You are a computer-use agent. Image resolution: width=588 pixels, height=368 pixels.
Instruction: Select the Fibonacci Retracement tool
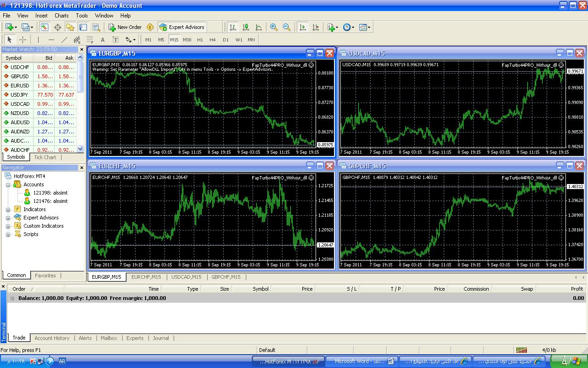coord(90,40)
